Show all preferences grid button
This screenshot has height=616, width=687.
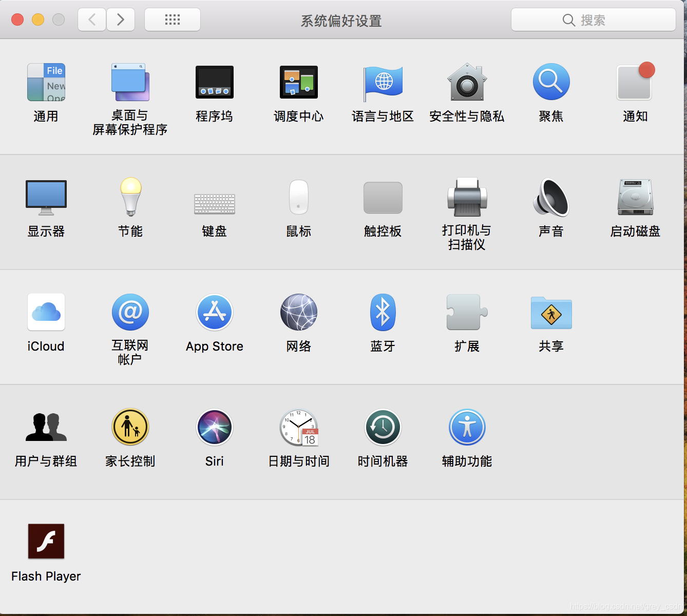pos(173,20)
